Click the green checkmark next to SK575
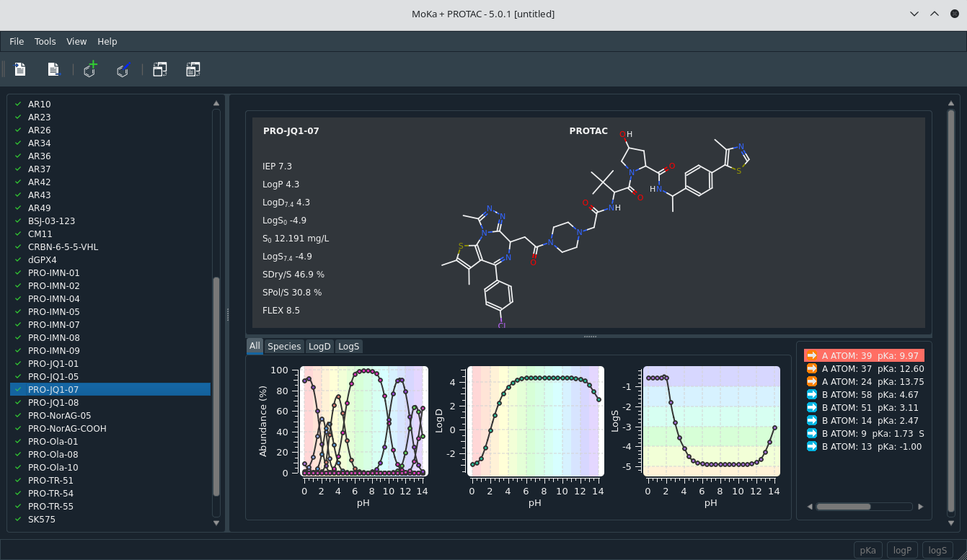The width and height of the screenshot is (967, 560). coord(18,519)
